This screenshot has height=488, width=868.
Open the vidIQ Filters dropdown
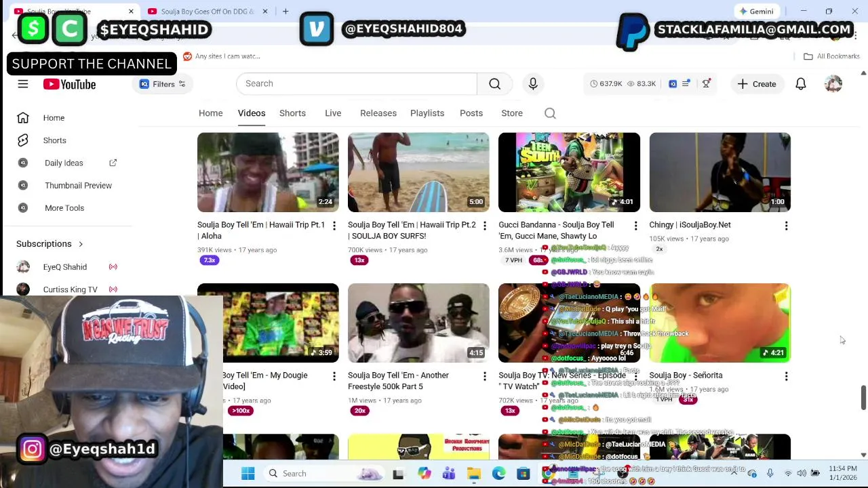point(163,84)
